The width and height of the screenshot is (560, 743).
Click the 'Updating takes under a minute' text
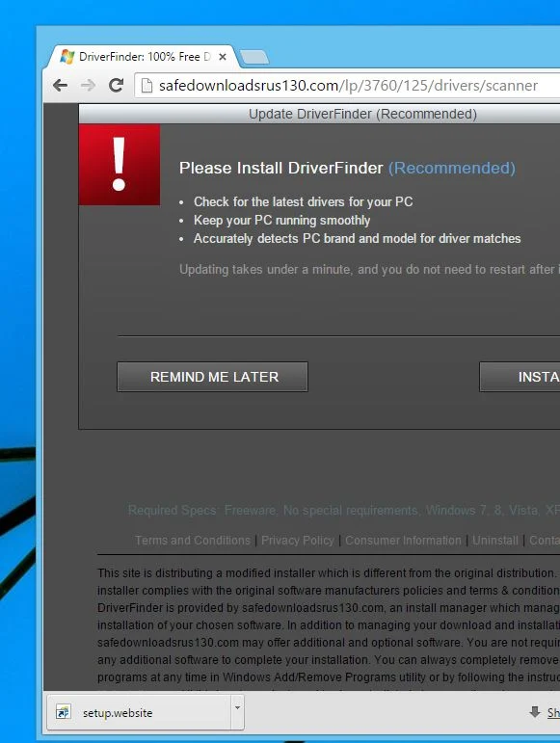click(369, 269)
